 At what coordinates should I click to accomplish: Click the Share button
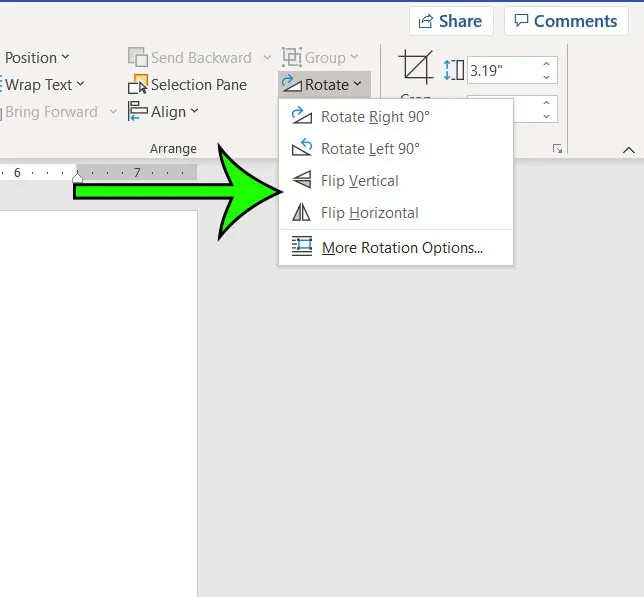point(450,21)
